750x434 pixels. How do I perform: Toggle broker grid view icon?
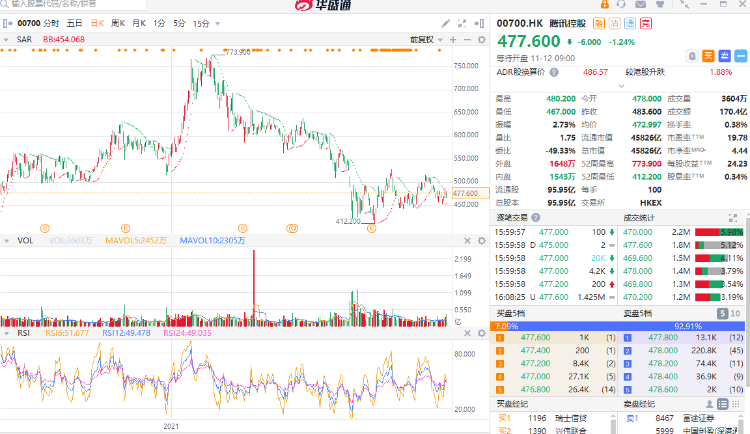point(736,404)
